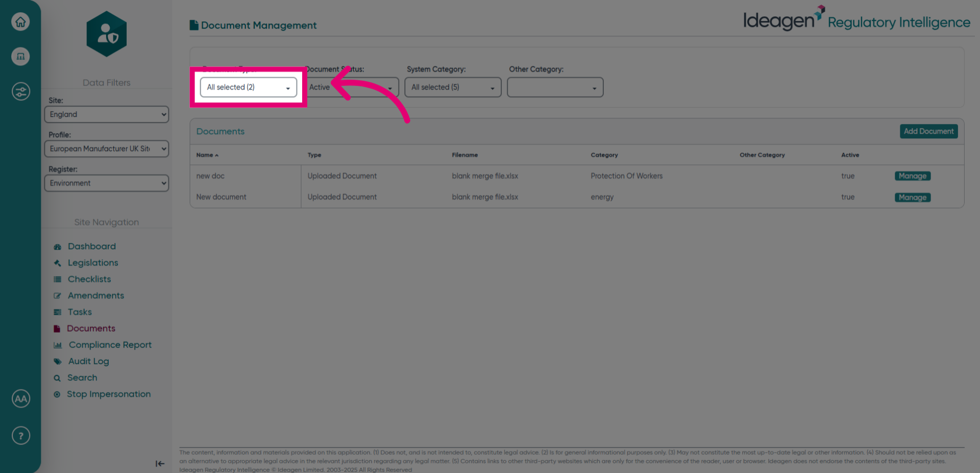Open the System Category All selected (5) dropdown
The height and width of the screenshot is (473, 980).
(x=453, y=87)
